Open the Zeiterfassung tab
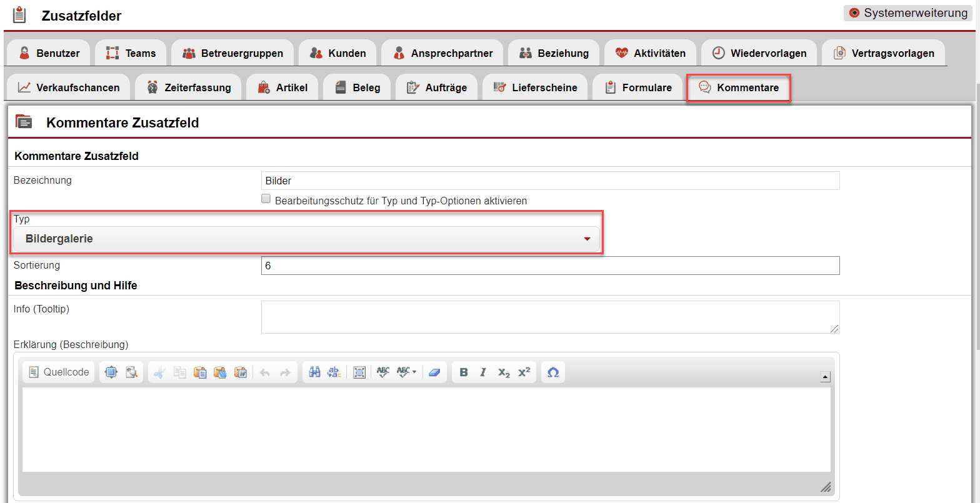The image size is (980, 503). coord(188,87)
